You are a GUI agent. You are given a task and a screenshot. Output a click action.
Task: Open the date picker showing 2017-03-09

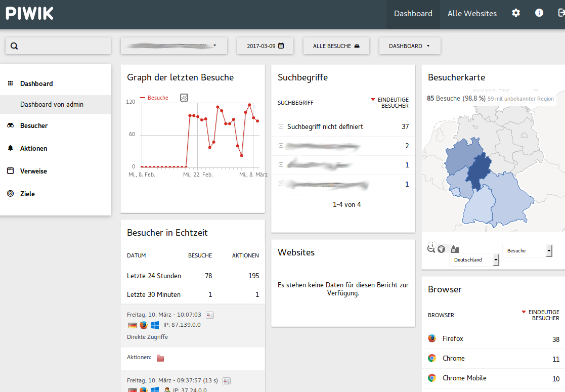265,46
